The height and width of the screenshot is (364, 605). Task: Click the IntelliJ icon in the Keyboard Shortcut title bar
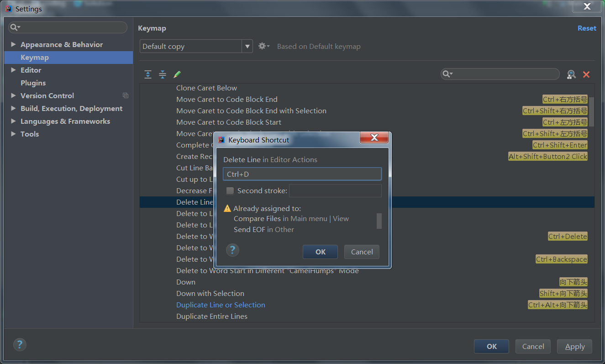221,140
